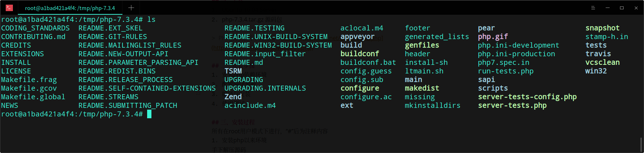Click the red terminal app icon
Viewport: 644px width, 153px height.
tap(9, 8)
